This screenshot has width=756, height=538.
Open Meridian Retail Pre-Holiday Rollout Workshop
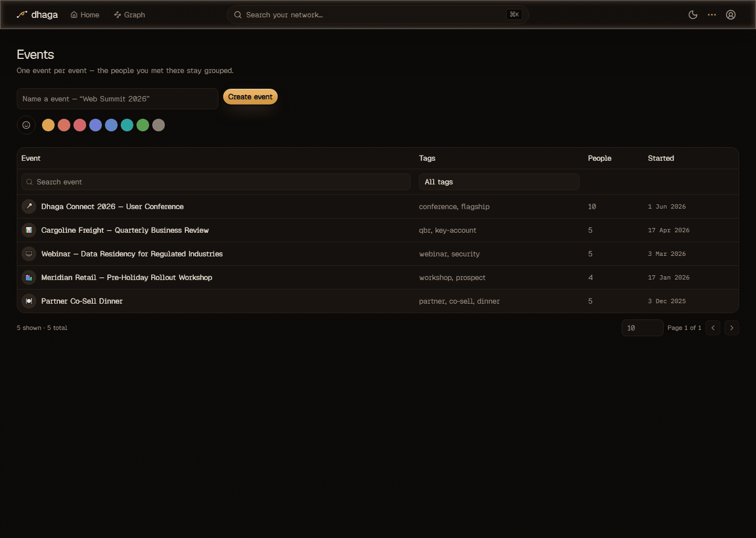tap(127, 277)
